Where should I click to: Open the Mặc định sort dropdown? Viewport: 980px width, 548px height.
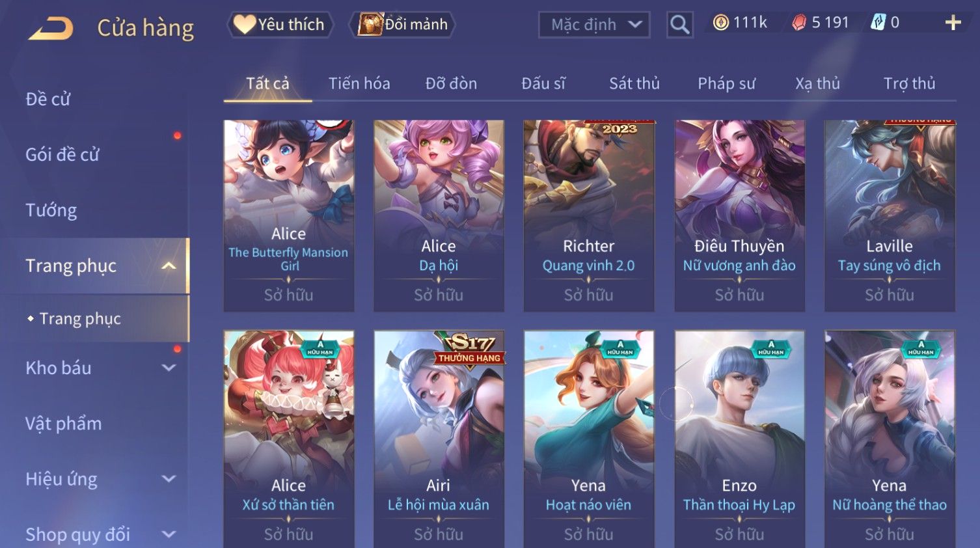594,25
